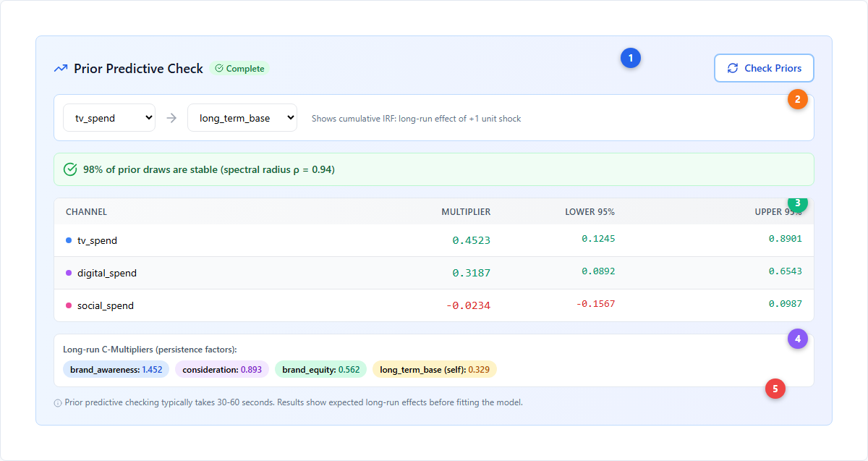The image size is (868, 461).
Task: Click the blue dot in the tv_spend table row
Action: [69, 240]
